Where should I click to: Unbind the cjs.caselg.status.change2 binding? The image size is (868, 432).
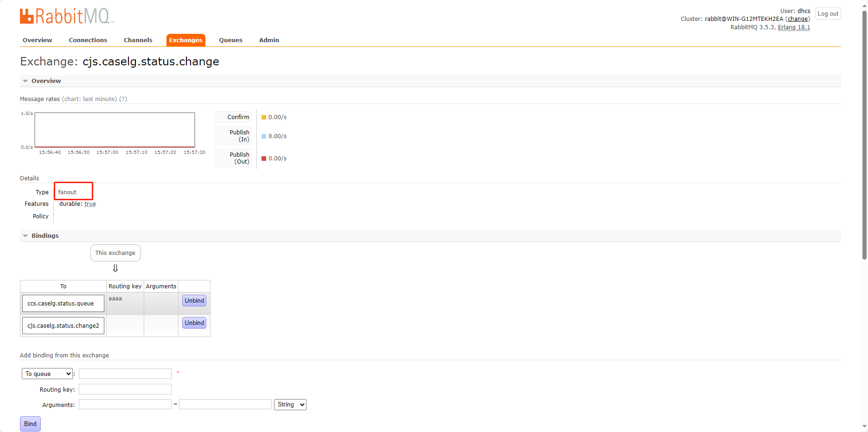pos(194,323)
